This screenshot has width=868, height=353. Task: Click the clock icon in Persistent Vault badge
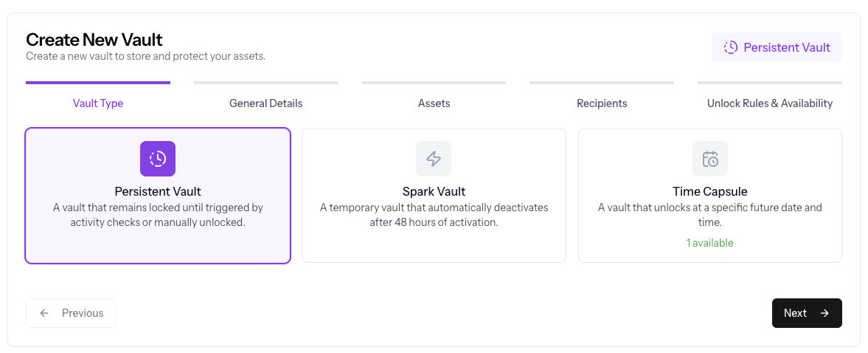[x=731, y=47]
